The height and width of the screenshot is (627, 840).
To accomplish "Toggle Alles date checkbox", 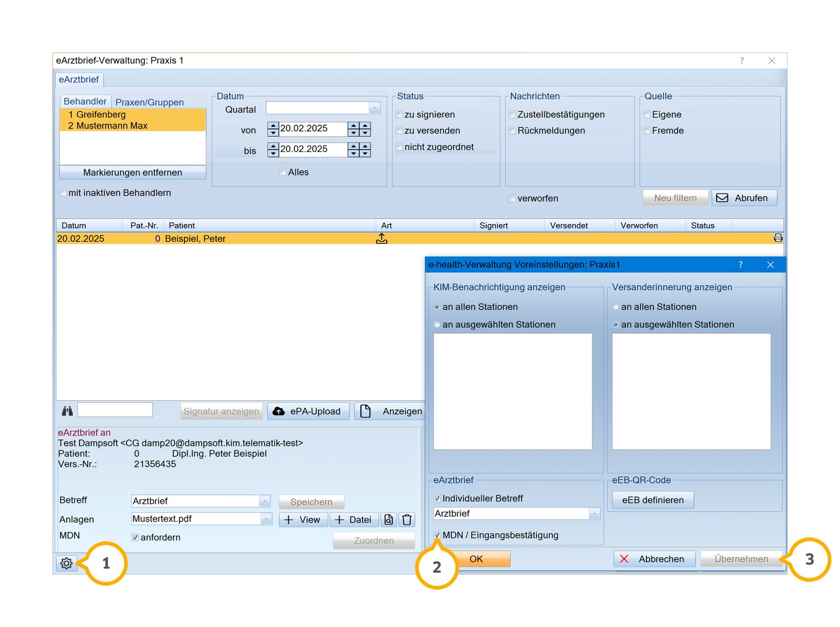I will point(283,172).
